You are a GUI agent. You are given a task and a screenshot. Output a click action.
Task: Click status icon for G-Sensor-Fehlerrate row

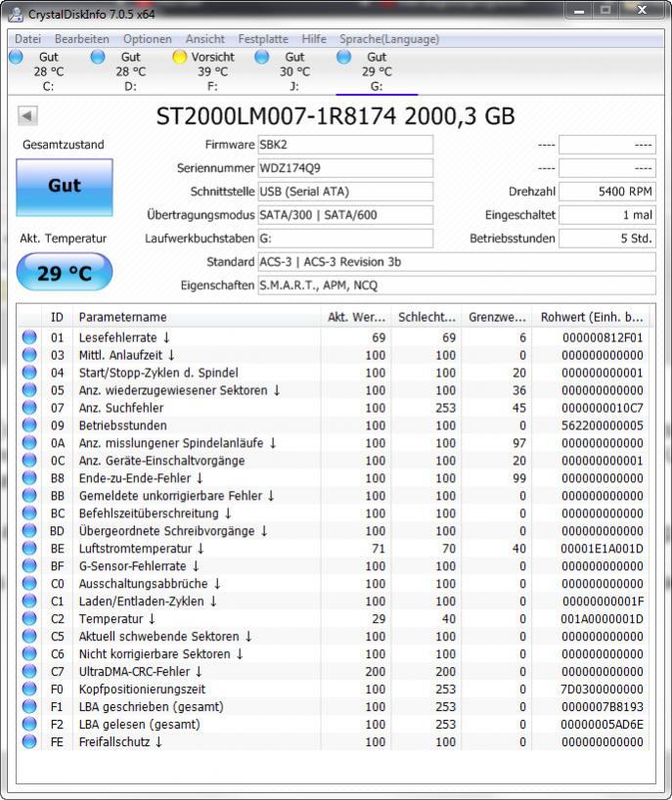[29, 565]
